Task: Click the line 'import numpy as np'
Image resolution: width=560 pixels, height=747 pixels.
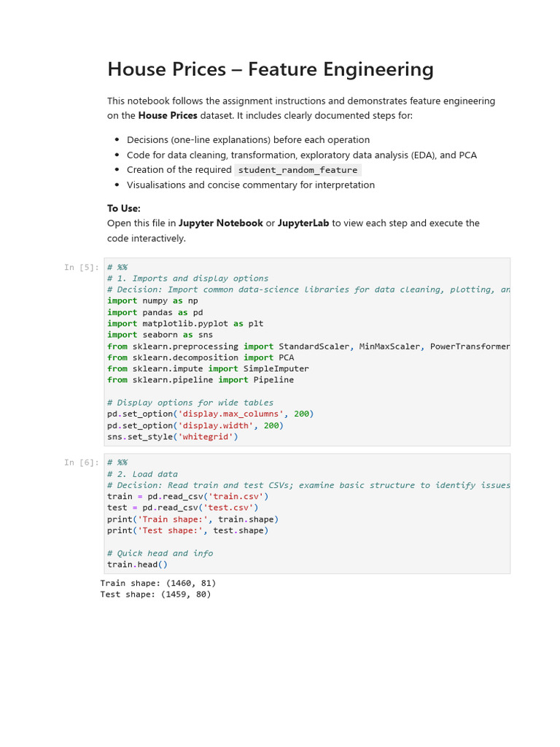Action: coord(152,301)
